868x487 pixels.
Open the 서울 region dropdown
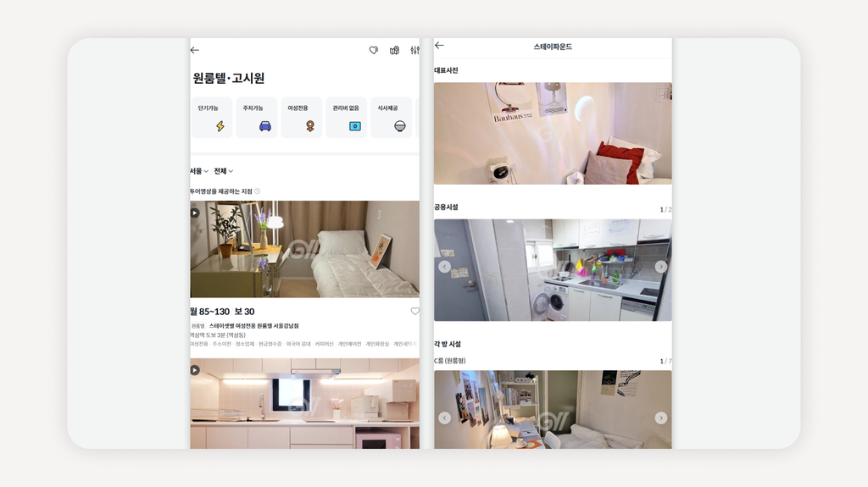199,171
